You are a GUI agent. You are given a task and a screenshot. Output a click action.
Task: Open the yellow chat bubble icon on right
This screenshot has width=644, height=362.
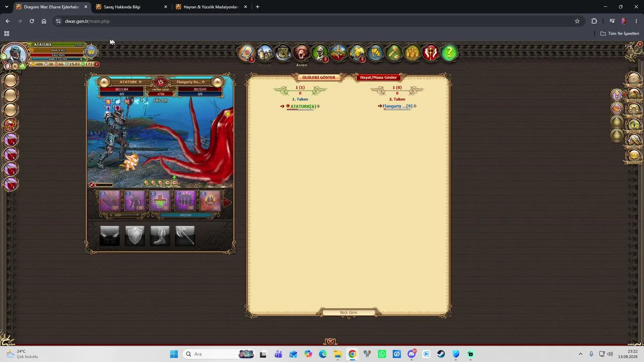[x=634, y=156]
